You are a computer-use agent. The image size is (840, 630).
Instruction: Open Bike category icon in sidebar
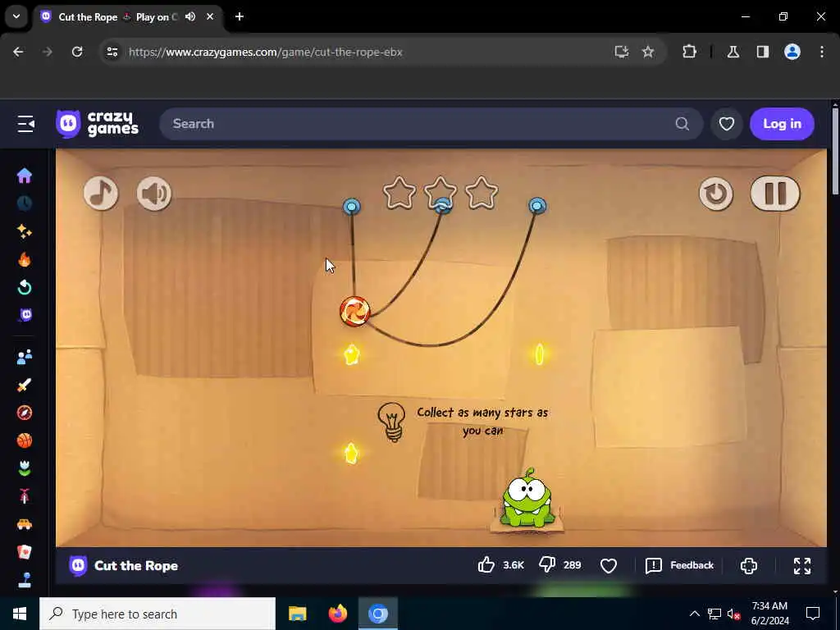pos(25,496)
